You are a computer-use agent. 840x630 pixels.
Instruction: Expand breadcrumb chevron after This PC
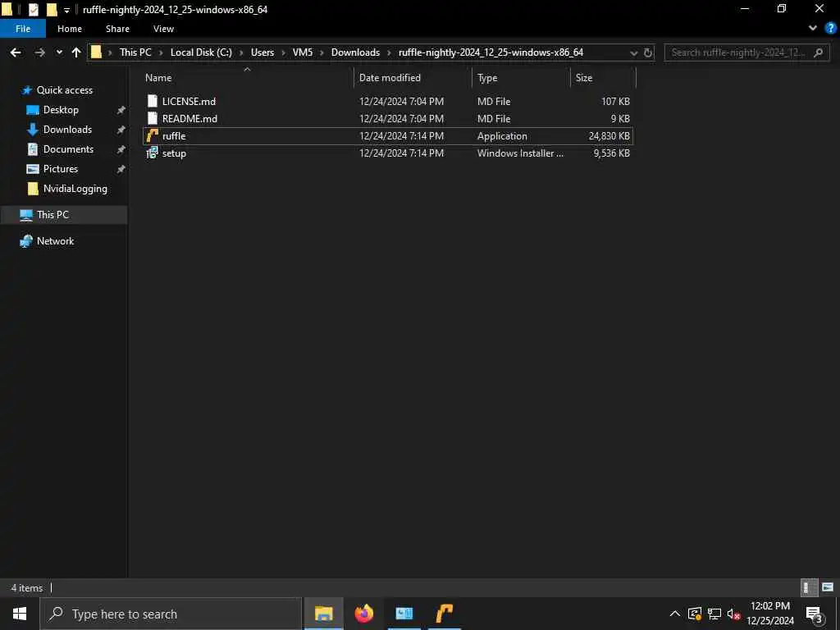162,52
